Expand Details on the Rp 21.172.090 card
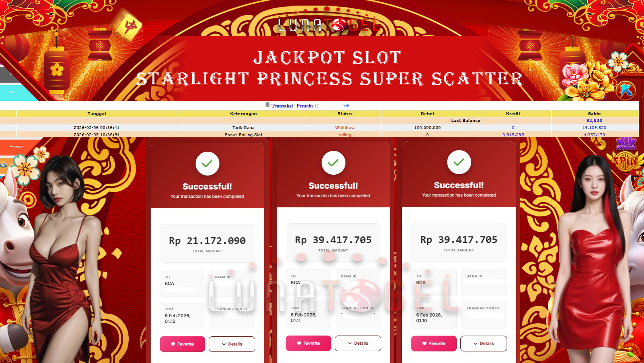Image resolution: width=644 pixels, height=363 pixels. coord(232,344)
